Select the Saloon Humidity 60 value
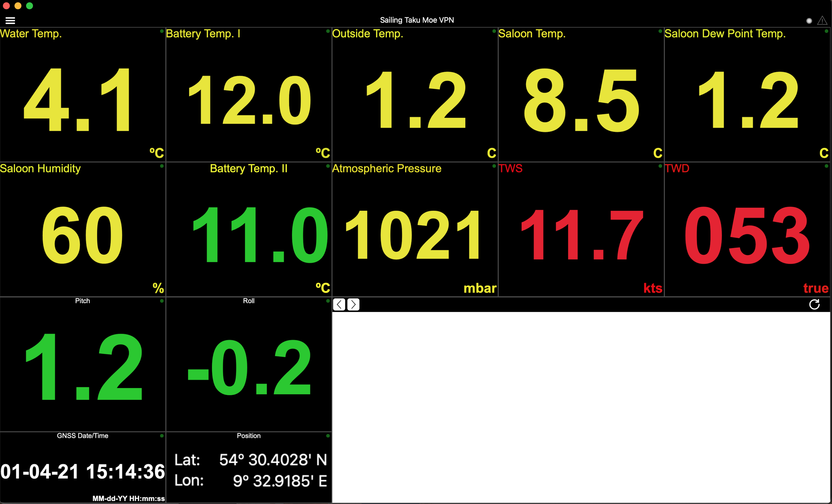The image size is (832, 504). pos(82,235)
